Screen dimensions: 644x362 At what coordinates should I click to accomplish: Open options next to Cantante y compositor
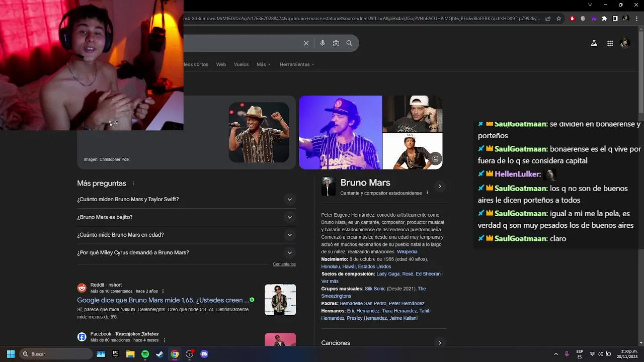point(427,193)
